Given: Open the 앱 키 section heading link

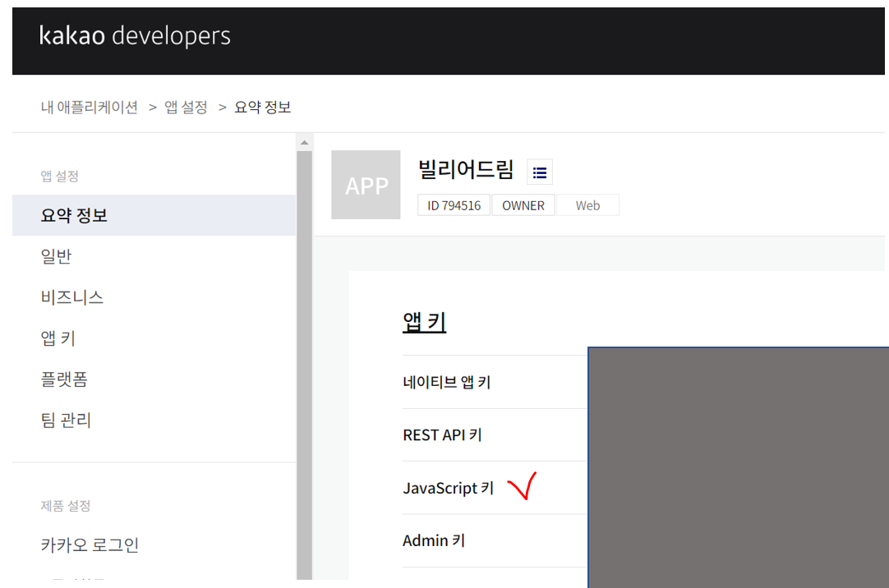Looking at the screenshot, I should point(424,322).
